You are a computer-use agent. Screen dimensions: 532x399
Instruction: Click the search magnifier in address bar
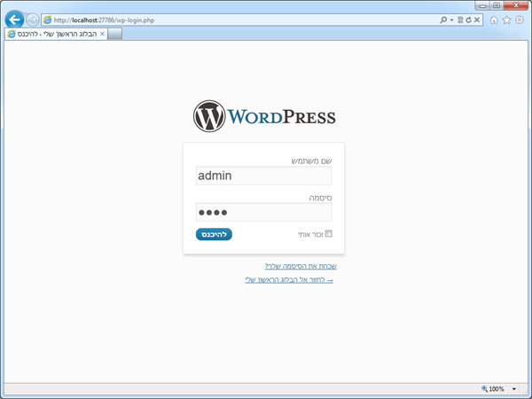coord(443,20)
